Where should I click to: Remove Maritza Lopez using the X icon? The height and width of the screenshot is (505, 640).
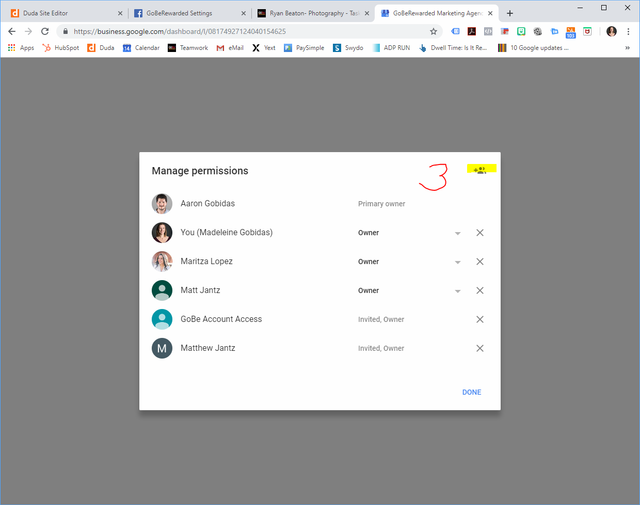click(x=480, y=262)
